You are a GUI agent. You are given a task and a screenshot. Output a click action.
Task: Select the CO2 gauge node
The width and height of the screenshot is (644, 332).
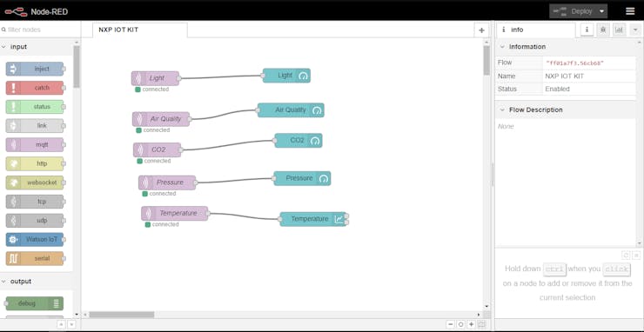299,140
